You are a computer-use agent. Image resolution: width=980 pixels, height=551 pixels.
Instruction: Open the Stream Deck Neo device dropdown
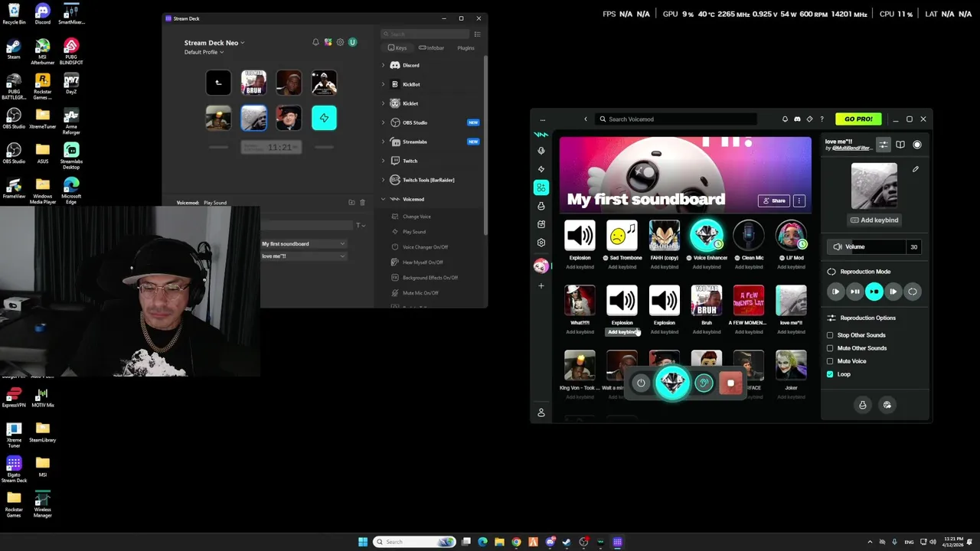click(214, 43)
